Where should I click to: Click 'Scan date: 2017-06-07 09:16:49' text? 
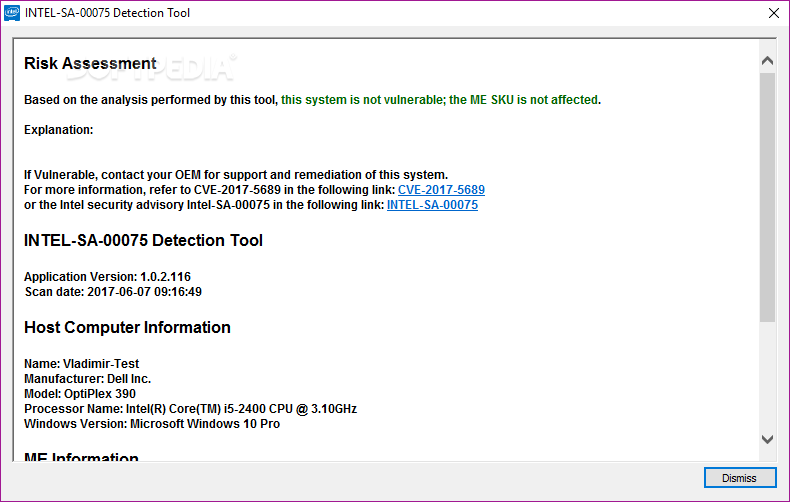[x=113, y=292]
